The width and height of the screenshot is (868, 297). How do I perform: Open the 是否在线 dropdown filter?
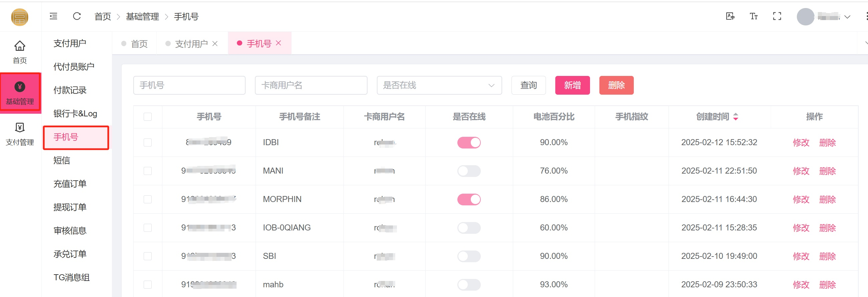point(439,85)
